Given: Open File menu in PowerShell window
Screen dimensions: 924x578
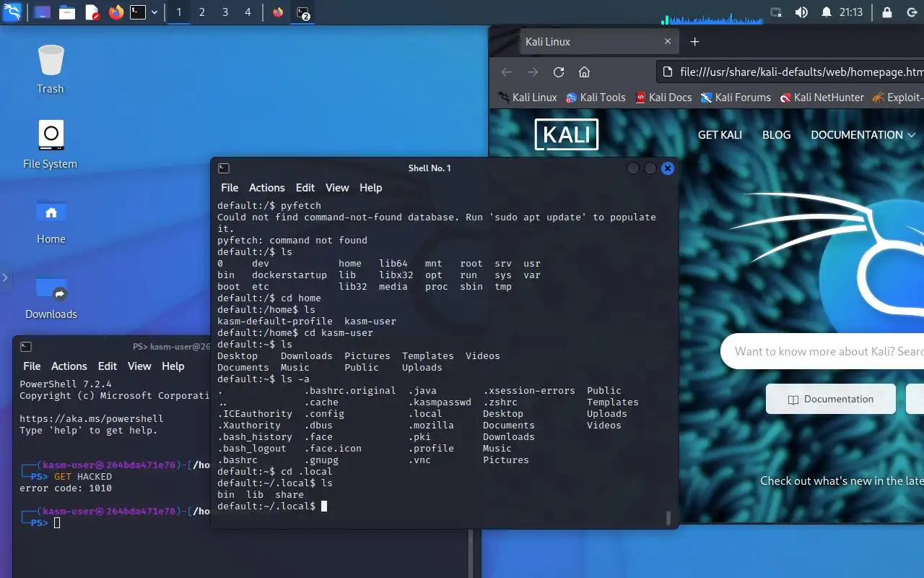Looking at the screenshot, I should (32, 366).
